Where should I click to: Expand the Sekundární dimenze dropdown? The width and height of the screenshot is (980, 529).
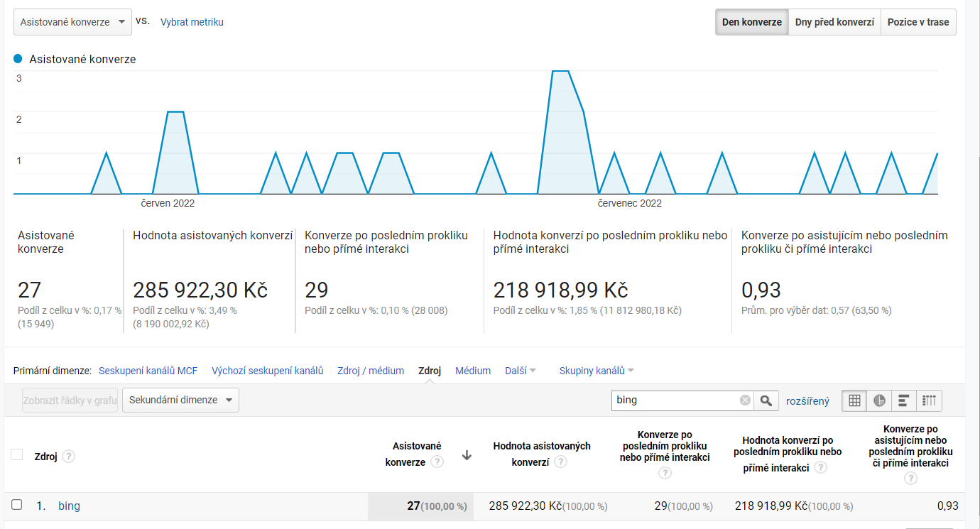[x=180, y=400]
